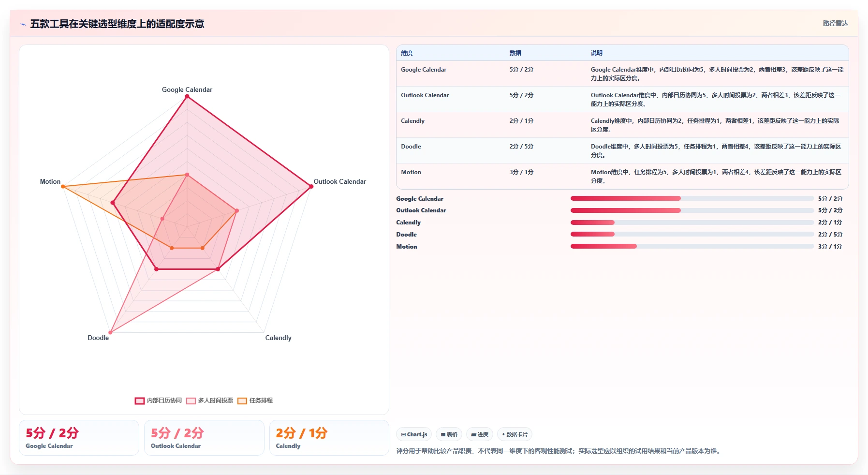Click the orange data point at Motion vertex

pyautogui.click(x=63, y=186)
